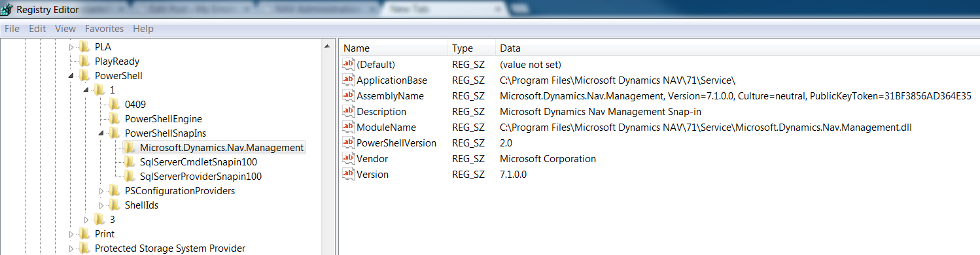Select the SqlServerProviderSnapin100 key label
The height and width of the screenshot is (255, 980).
[201, 177]
